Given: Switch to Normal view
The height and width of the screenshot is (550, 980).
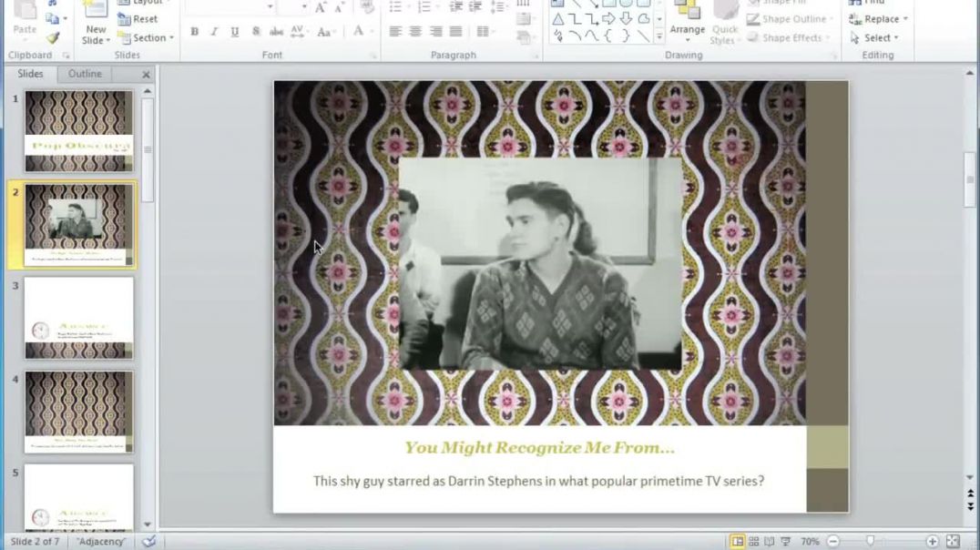Looking at the screenshot, I should [x=738, y=541].
